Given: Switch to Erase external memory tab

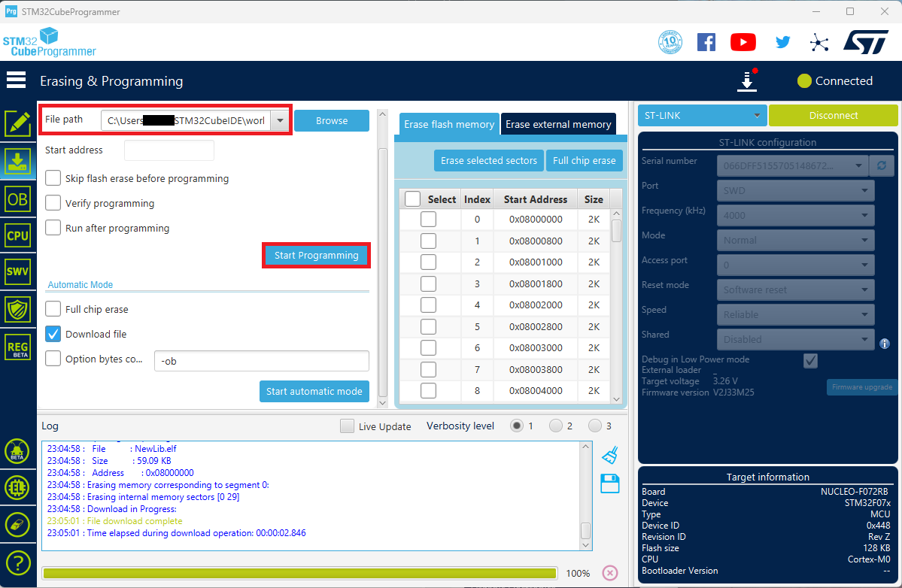Looking at the screenshot, I should coord(558,124).
